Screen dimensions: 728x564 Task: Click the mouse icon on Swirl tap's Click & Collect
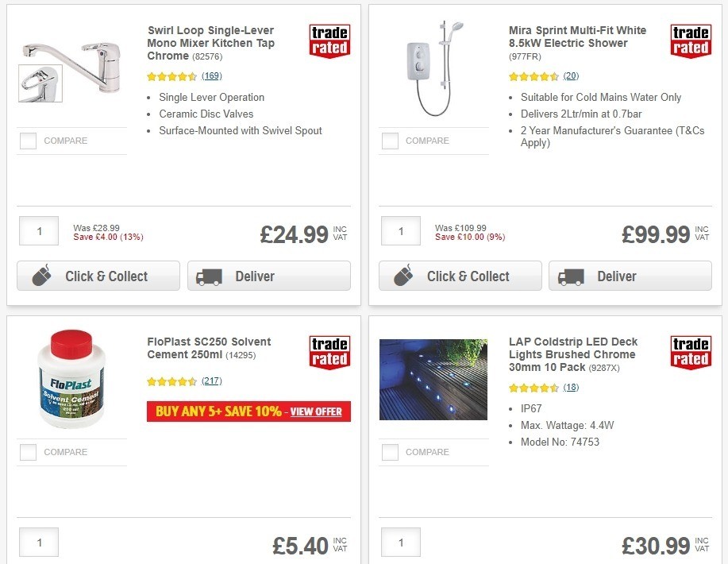(x=40, y=275)
